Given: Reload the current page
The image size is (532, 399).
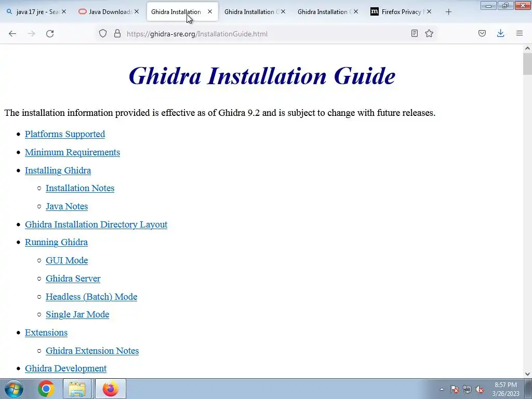Looking at the screenshot, I should [50, 34].
